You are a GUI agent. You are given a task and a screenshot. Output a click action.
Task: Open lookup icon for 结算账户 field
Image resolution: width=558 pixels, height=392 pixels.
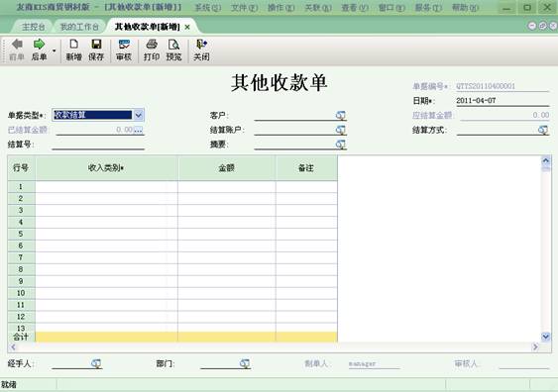pos(341,130)
